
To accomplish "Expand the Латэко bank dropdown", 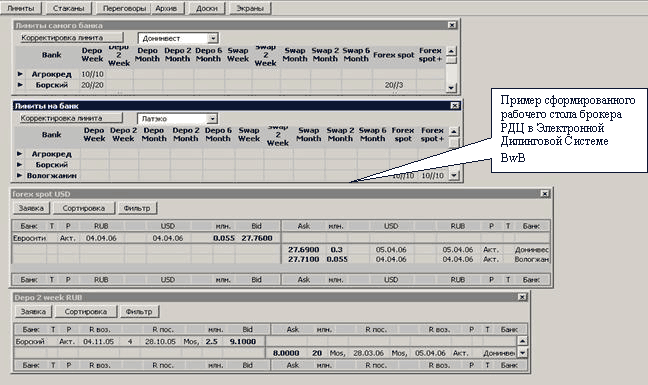I will 212,119.
